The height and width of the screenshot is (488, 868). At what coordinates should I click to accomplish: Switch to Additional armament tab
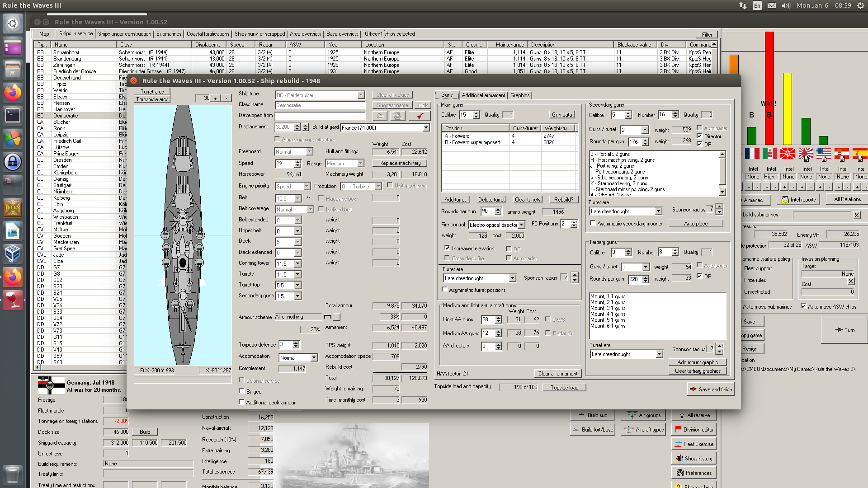483,95
